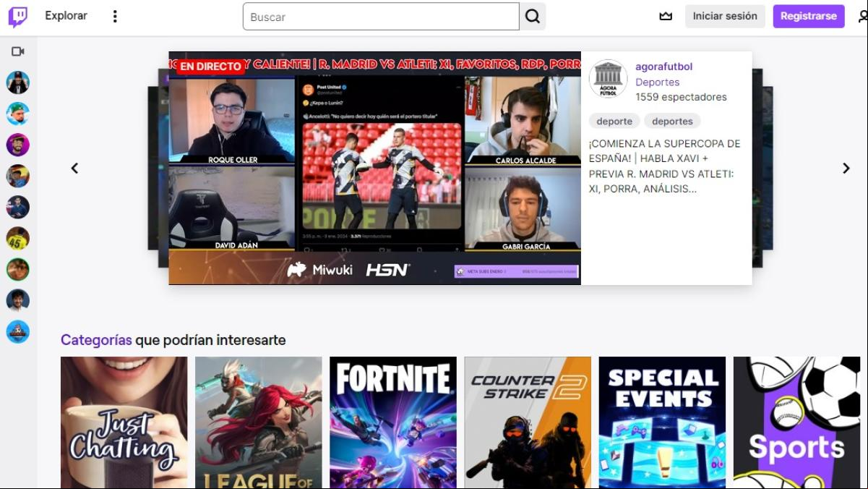Open the Fortnite category
This screenshot has height=489, width=868.
tap(392, 422)
